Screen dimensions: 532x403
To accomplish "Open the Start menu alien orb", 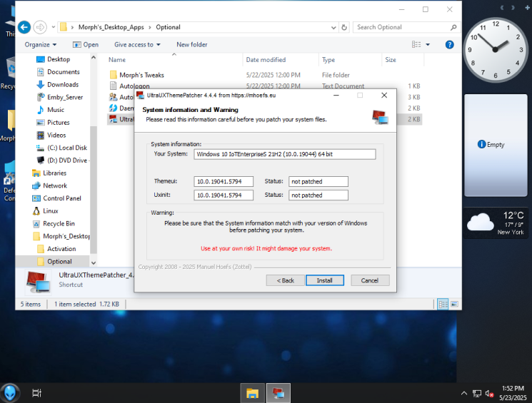I will (x=10, y=393).
